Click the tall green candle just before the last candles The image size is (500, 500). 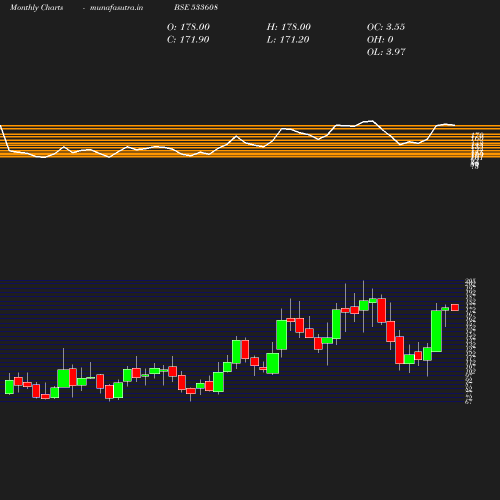[437, 331]
